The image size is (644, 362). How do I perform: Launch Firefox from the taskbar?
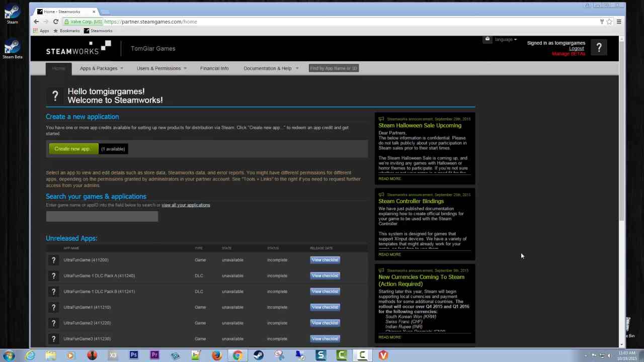click(216, 355)
